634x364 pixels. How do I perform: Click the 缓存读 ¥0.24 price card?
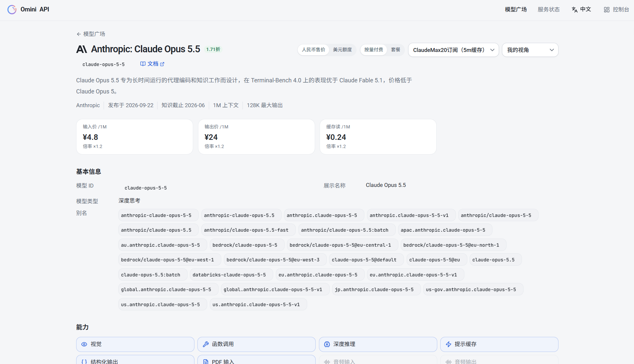(378, 137)
